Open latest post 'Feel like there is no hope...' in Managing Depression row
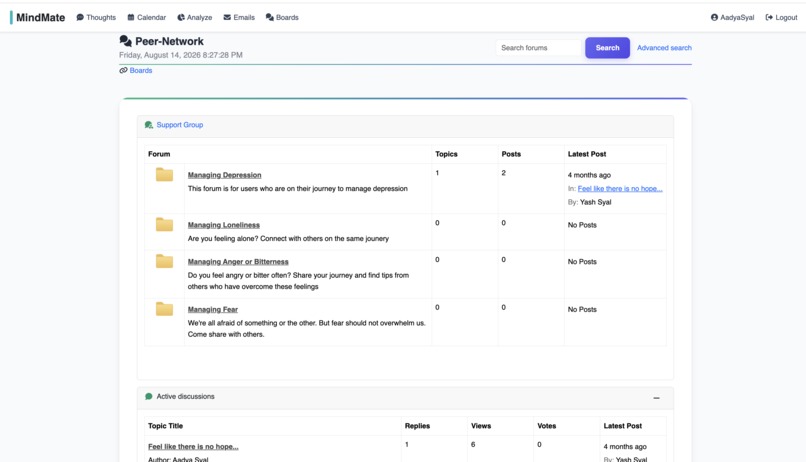The image size is (806, 462). (x=620, y=189)
